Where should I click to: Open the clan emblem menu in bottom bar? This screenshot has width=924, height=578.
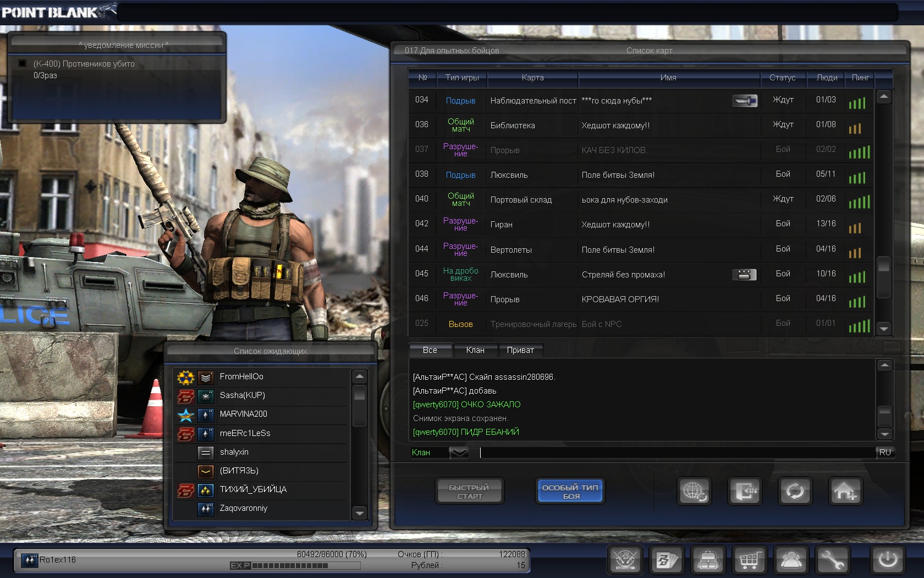coord(625,560)
